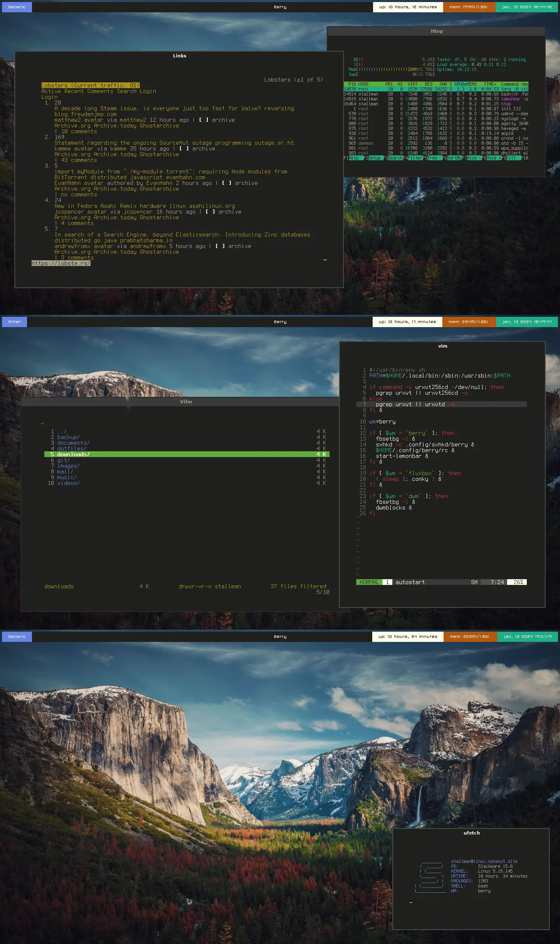Select the acpid process row in htop
Screen dimensions: 560x944
coord(436,133)
